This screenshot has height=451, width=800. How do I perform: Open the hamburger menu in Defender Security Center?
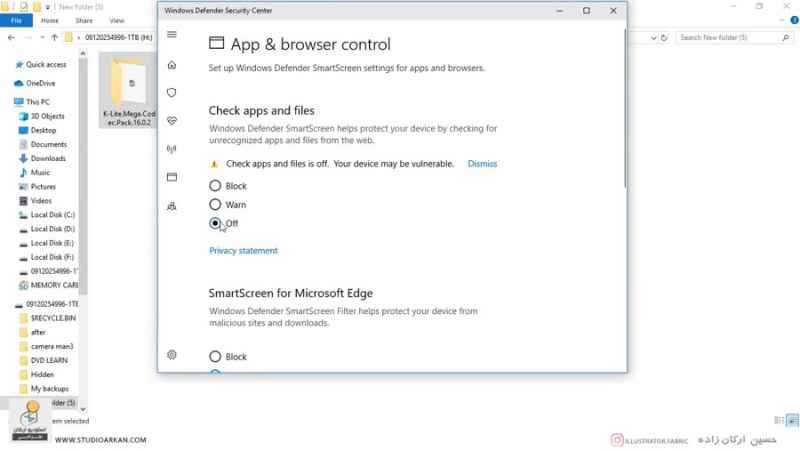click(172, 35)
